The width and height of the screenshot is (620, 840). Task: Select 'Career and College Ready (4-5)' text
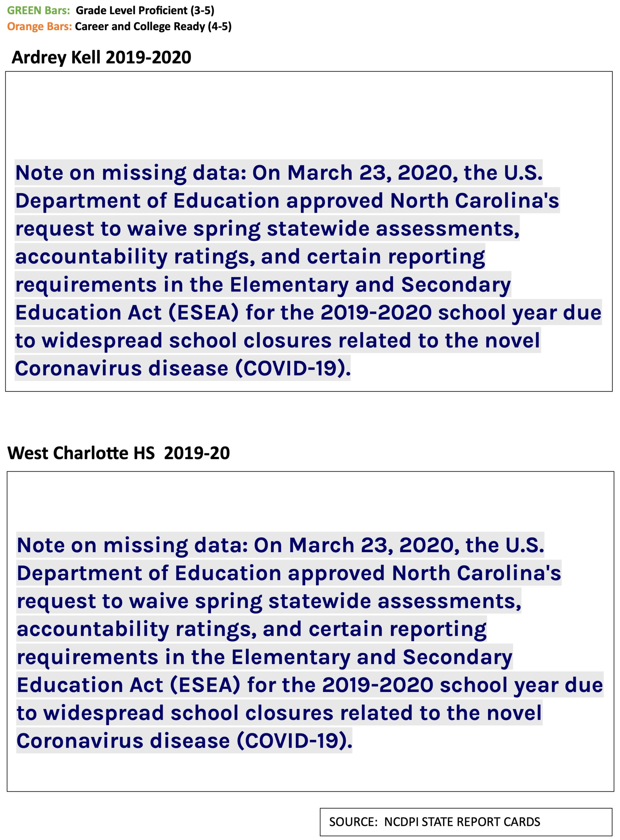[153, 27]
